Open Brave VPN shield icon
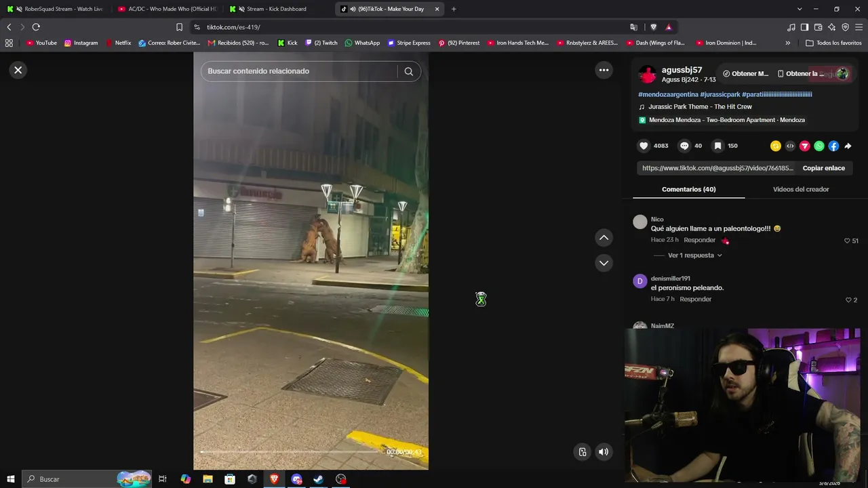The image size is (868, 488). (x=845, y=27)
